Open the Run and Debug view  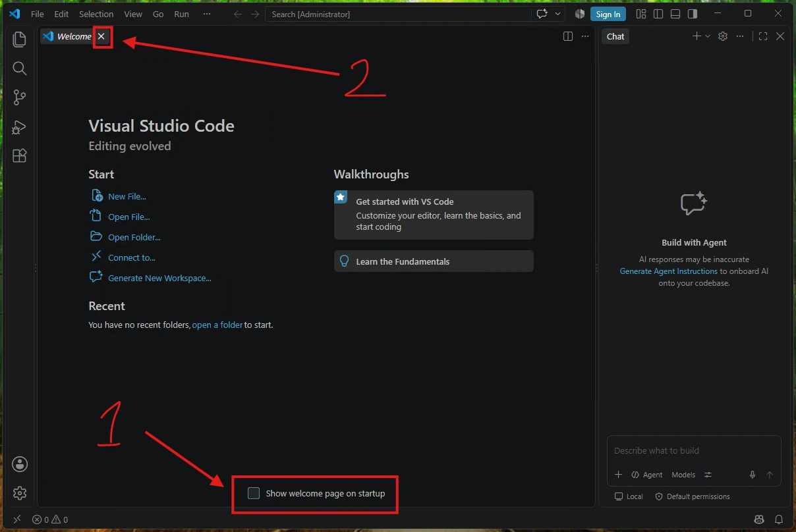[20, 126]
